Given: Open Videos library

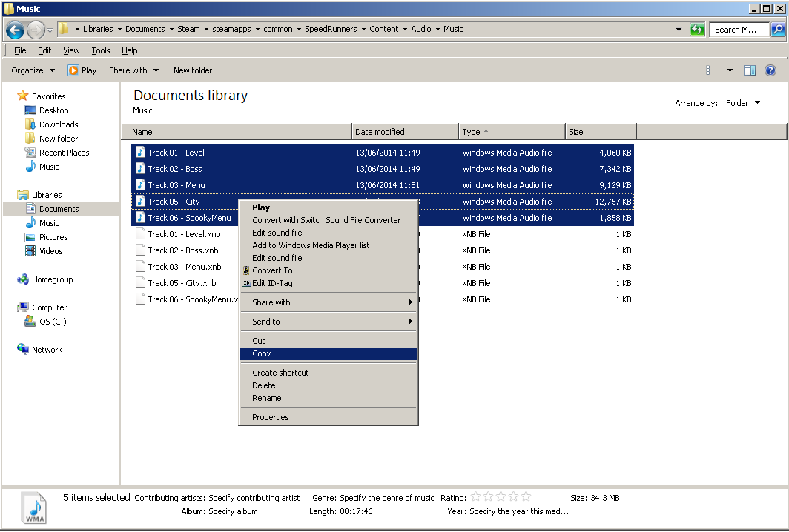Looking at the screenshot, I should point(51,251).
